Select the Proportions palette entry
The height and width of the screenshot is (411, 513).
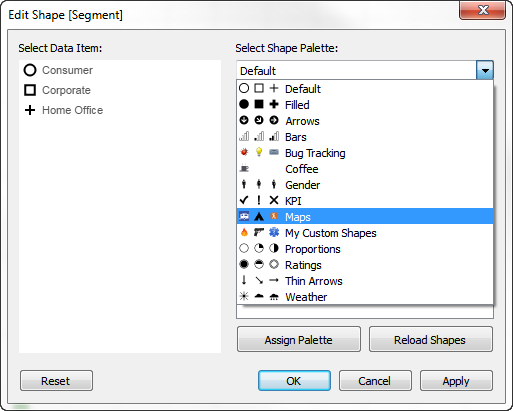[x=365, y=249]
